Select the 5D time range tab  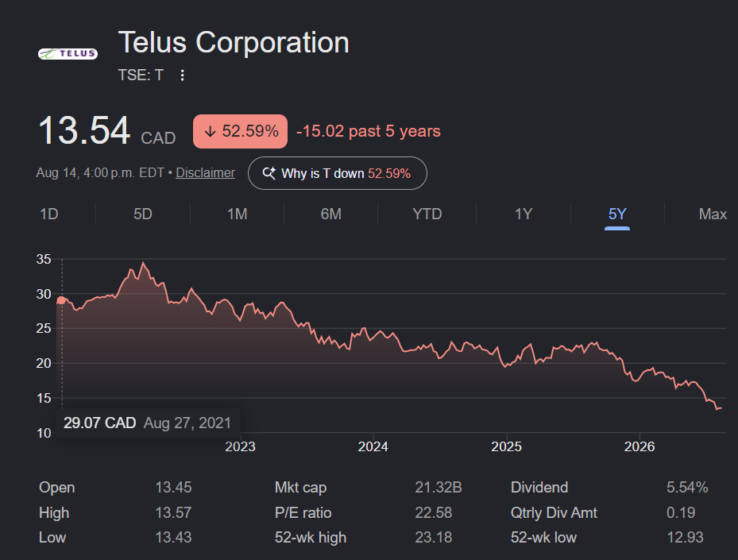pyautogui.click(x=143, y=214)
